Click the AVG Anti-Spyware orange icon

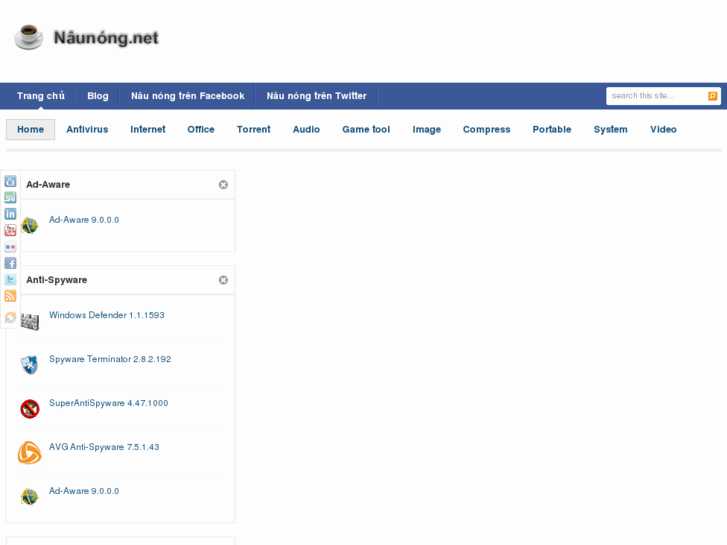pos(30,453)
